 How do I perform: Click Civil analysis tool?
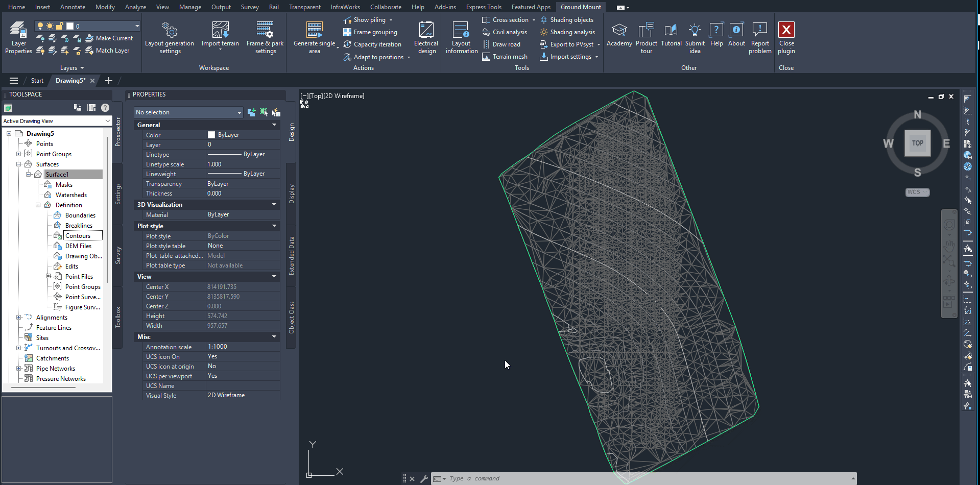pyautogui.click(x=505, y=32)
